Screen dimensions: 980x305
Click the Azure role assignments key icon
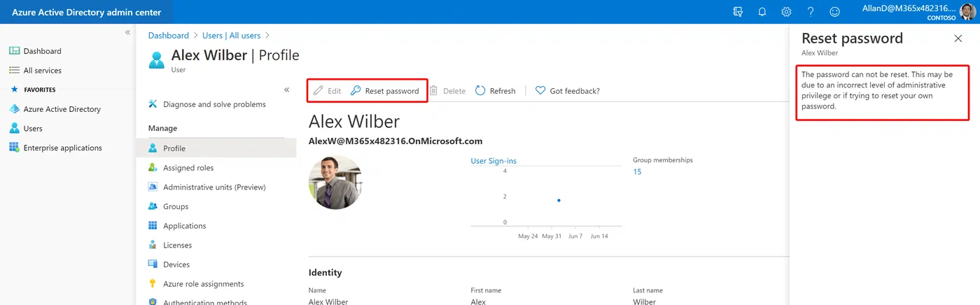pyautogui.click(x=153, y=284)
